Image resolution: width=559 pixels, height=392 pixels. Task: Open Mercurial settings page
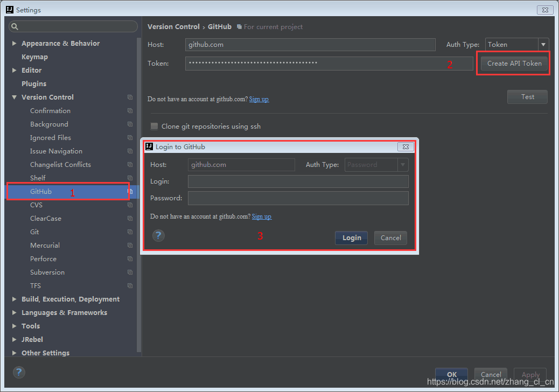[45, 245]
